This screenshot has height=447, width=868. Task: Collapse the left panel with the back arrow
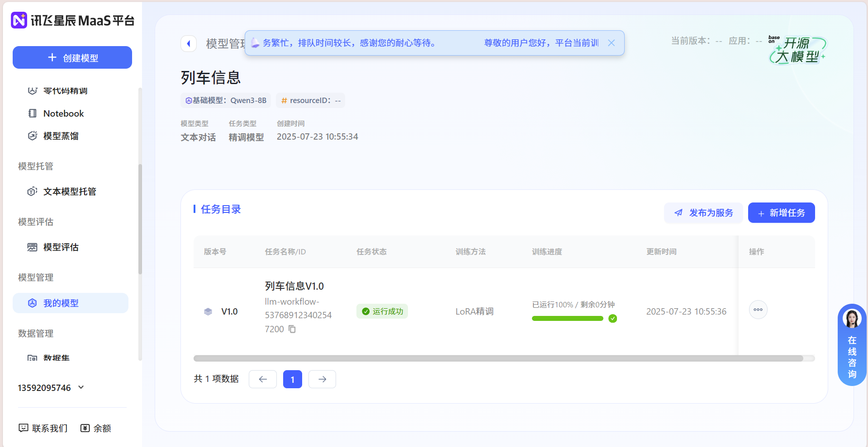pos(189,43)
